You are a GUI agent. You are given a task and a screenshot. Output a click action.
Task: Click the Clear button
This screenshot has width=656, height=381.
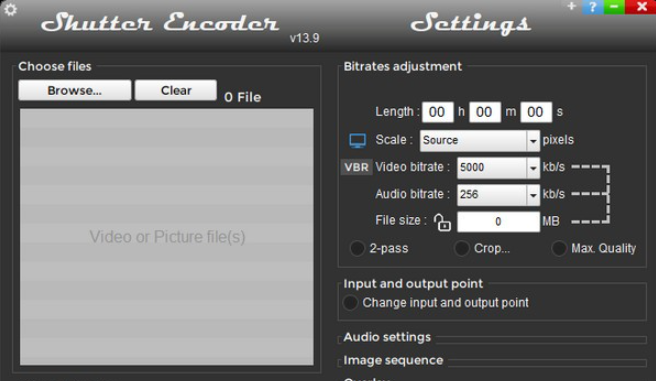coord(176,90)
